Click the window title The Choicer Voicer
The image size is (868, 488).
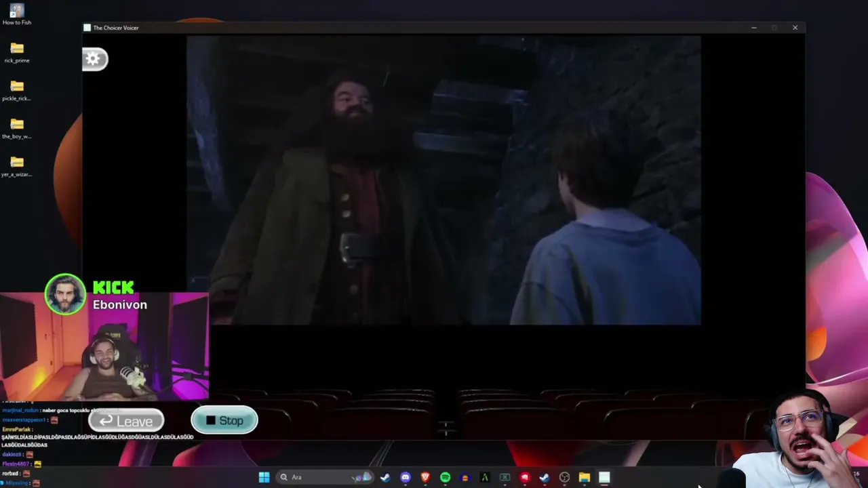click(x=116, y=28)
